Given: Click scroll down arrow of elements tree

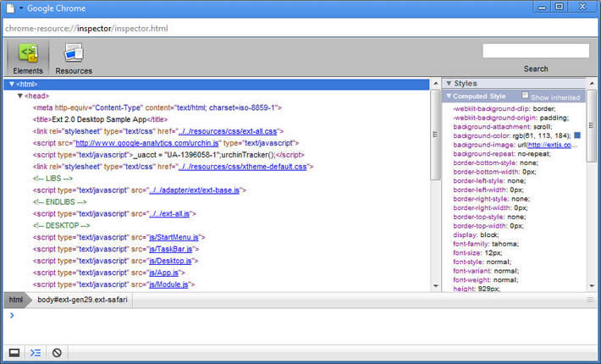Looking at the screenshot, I should point(436,286).
